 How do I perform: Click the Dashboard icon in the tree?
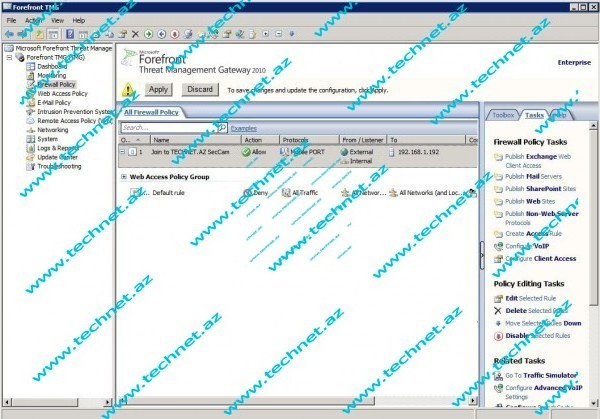tap(30, 66)
